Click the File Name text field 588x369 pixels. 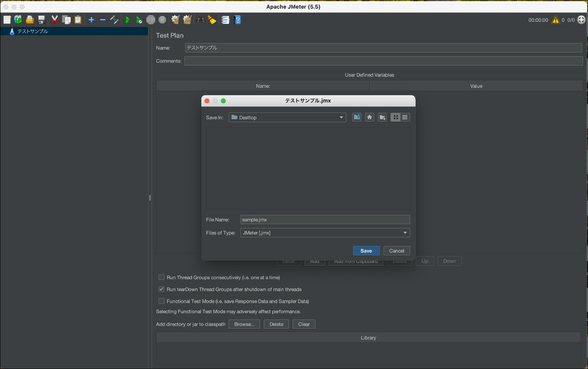pyautogui.click(x=325, y=220)
